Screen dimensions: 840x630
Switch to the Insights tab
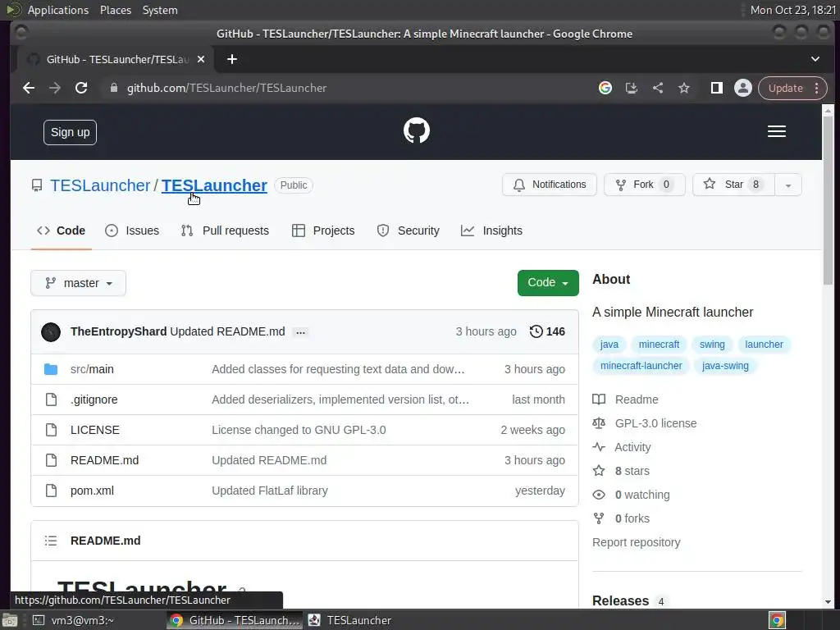[x=491, y=231]
